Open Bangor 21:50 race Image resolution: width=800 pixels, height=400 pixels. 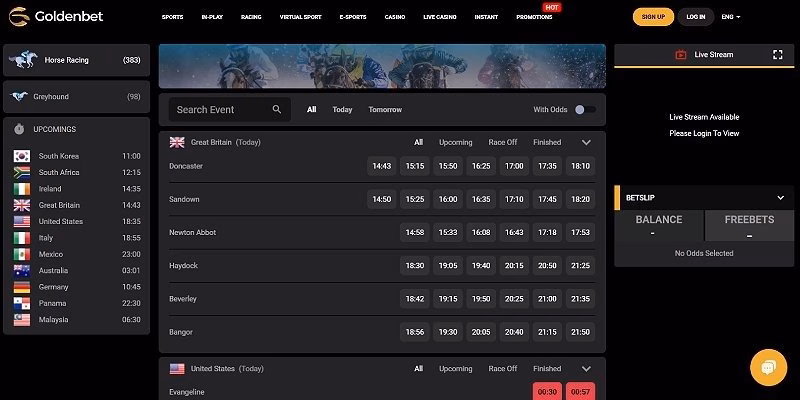(580, 332)
